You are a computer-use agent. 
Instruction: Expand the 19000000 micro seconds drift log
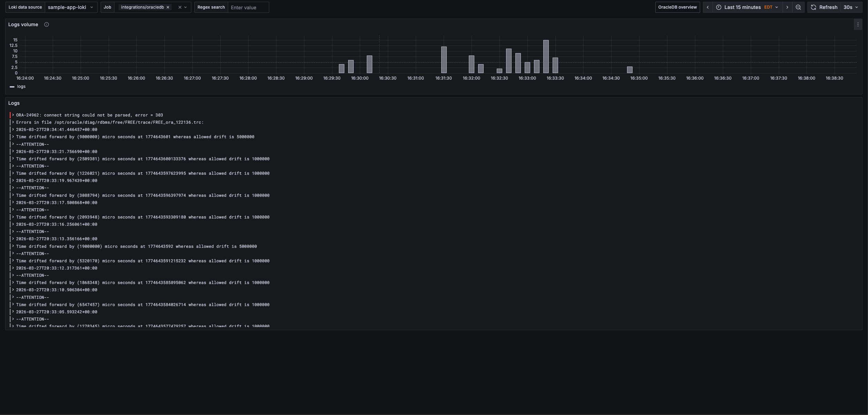pyautogui.click(x=13, y=246)
